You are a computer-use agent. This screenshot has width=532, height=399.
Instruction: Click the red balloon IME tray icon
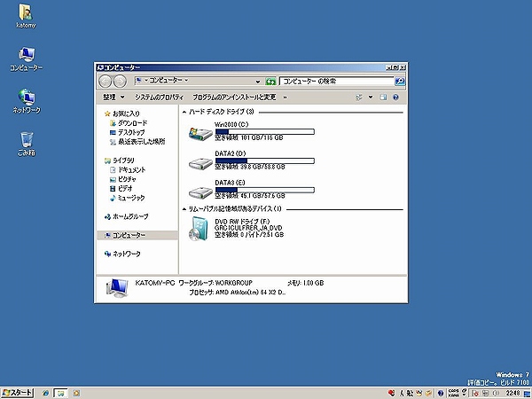(x=392, y=393)
